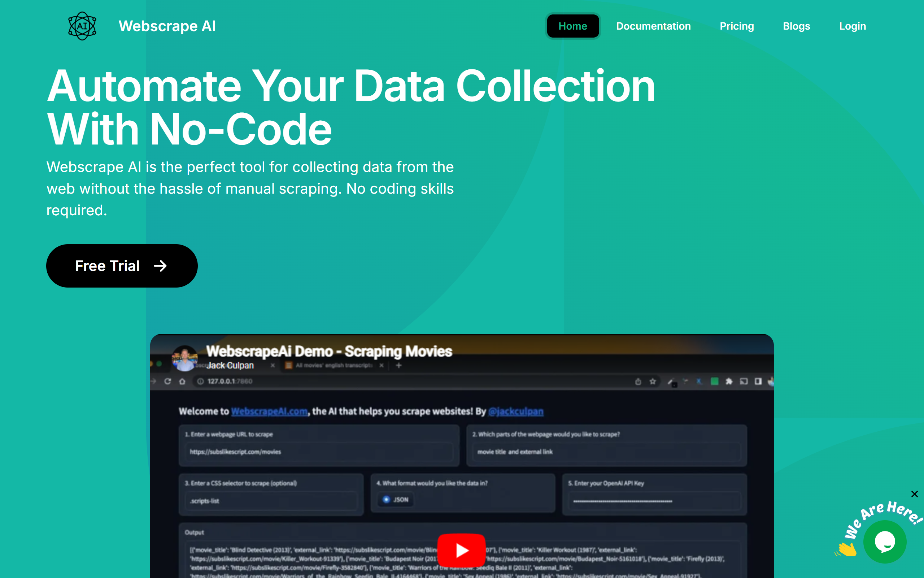Open the green chat bubble widget
Image resolution: width=924 pixels, height=578 pixels.
885,541
